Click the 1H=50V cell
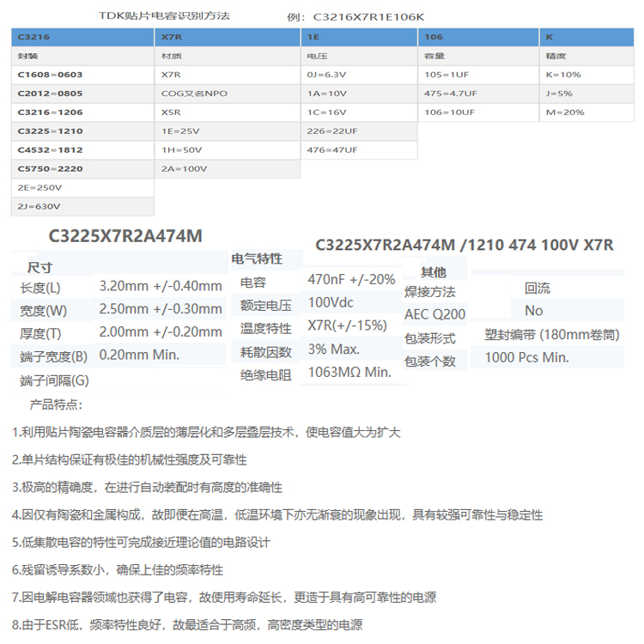 pos(228,150)
